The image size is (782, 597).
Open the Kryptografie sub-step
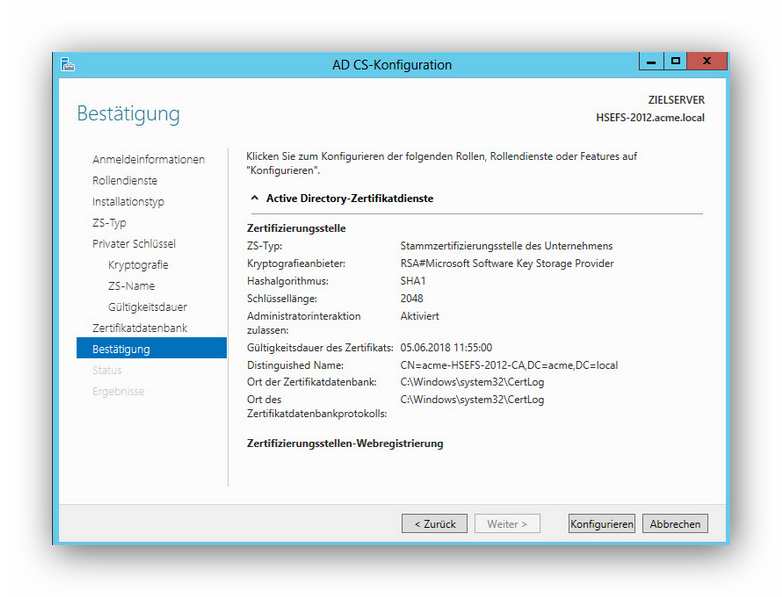click(138, 265)
